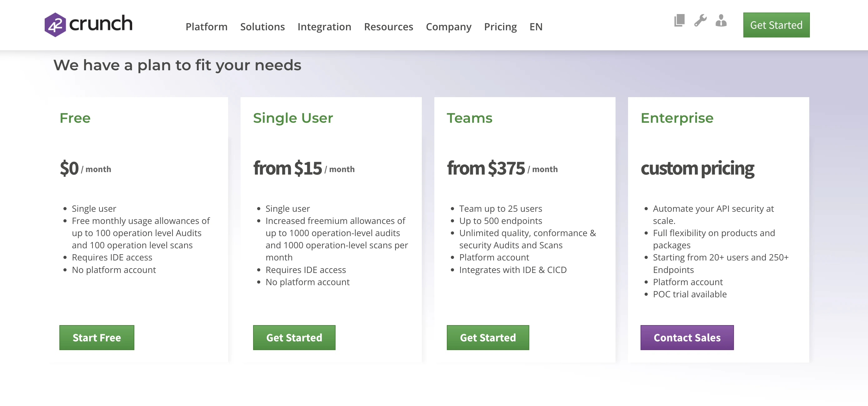The width and height of the screenshot is (868, 406).
Task: Expand the Resources navigation menu
Action: [x=388, y=26]
